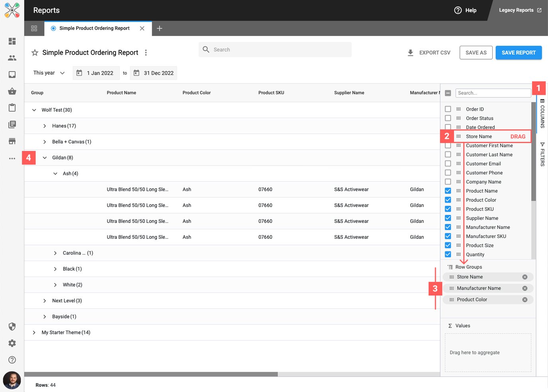Open the settings gear in sidebar
Image resolution: width=548 pixels, height=392 pixels.
(x=12, y=343)
